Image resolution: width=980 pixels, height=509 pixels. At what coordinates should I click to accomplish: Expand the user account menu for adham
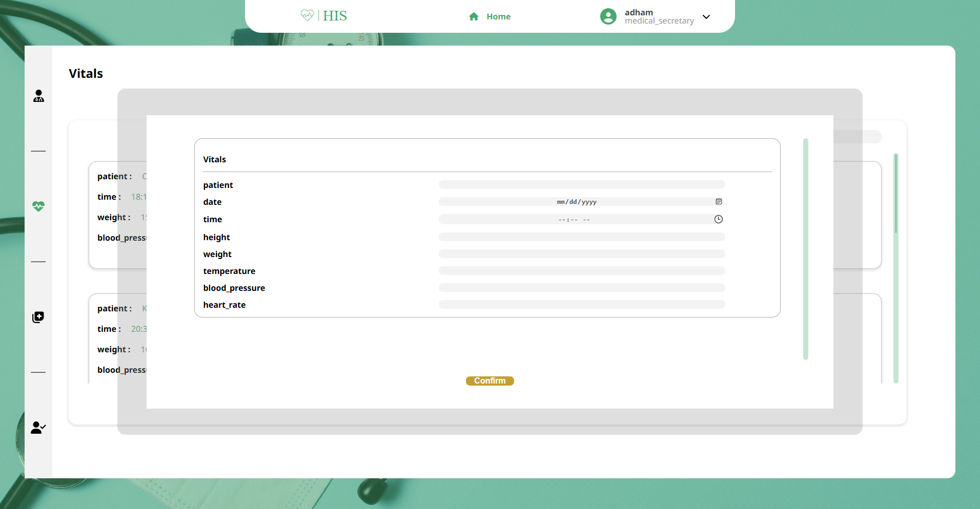(706, 17)
